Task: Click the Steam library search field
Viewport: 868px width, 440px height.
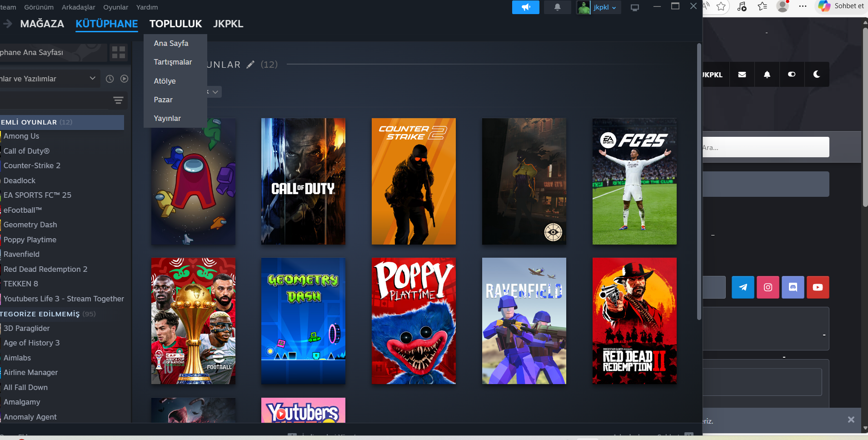Action: 55,100
